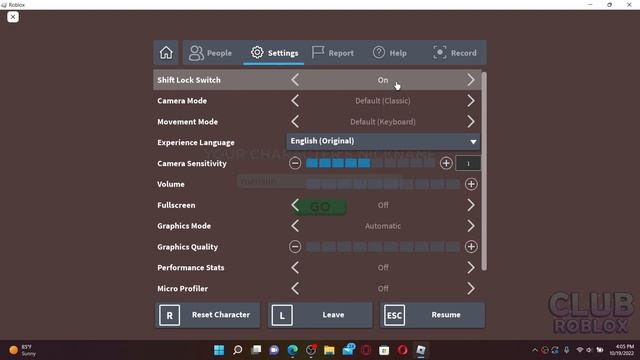The width and height of the screenshot is (640, 360).
Task: Open the Home tab icon
Action: [x=166, y=53]
